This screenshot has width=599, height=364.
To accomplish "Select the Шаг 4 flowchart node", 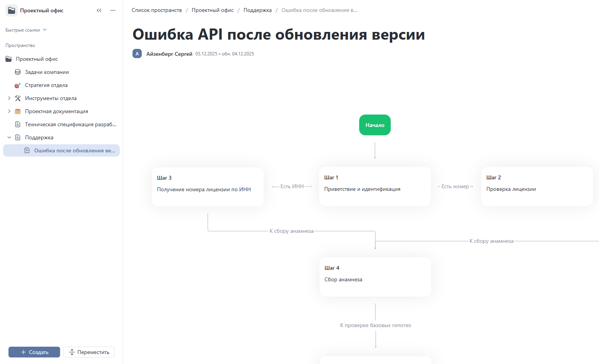I will point(375,277).
